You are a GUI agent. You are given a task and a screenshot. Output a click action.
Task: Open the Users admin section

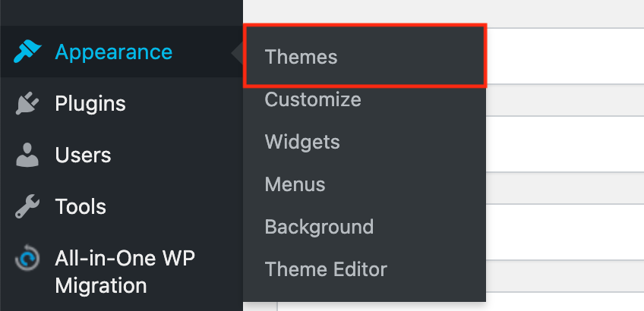(x=83, y=155)
